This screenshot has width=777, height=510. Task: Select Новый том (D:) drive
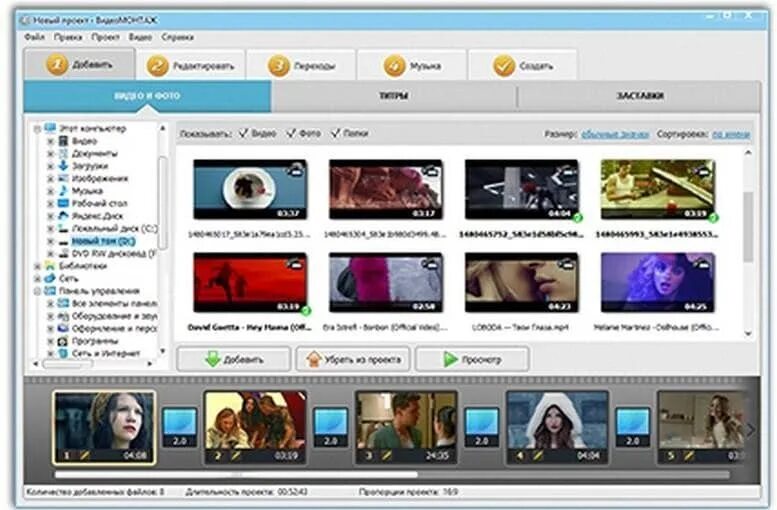pyautogui.click(x=103, y=241)
